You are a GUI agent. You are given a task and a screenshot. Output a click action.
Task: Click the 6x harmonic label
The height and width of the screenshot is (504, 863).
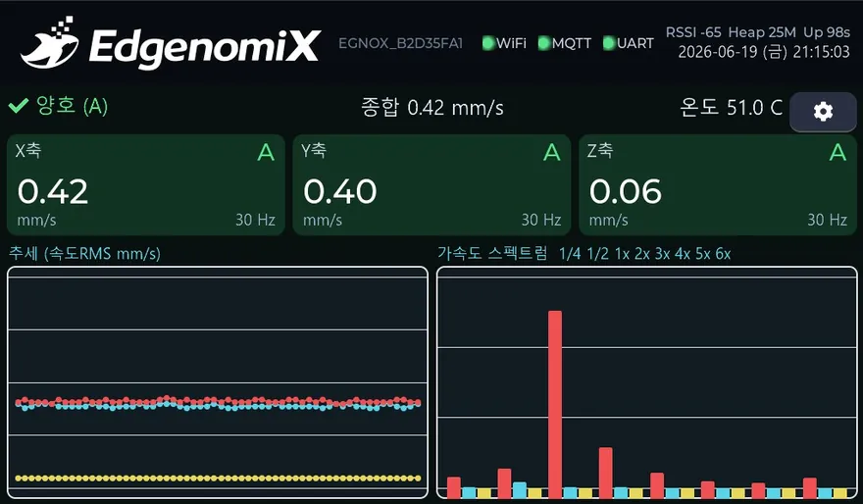click(723, 254)
